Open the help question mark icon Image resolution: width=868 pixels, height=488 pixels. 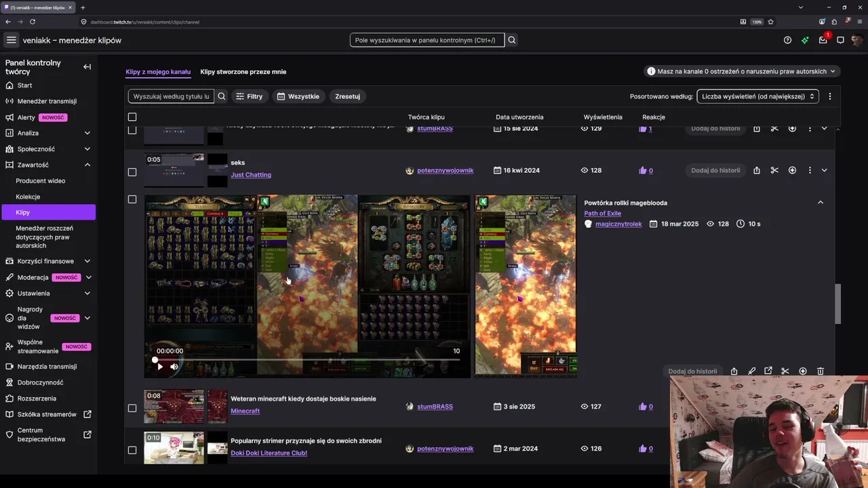[x=787, y=40]
